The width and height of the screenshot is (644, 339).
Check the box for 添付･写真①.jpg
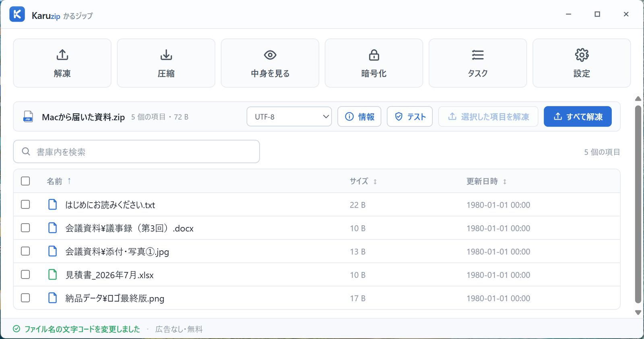pyautogui.click(x=25, y=251)
